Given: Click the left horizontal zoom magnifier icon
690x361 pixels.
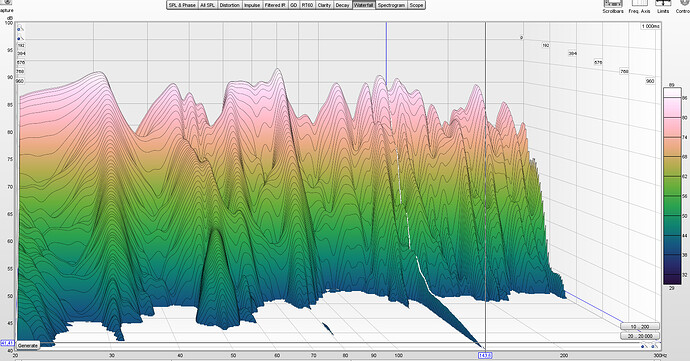Looking at the screenshot, I should [643, 346].
